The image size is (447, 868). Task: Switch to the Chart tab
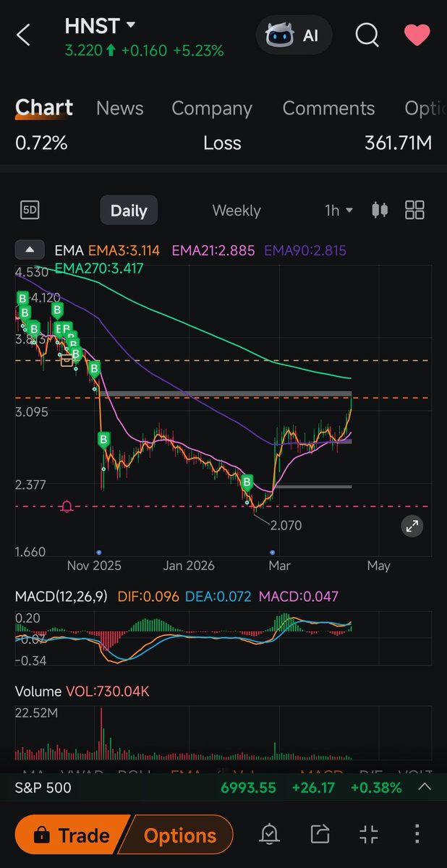[x=44, y=108]
